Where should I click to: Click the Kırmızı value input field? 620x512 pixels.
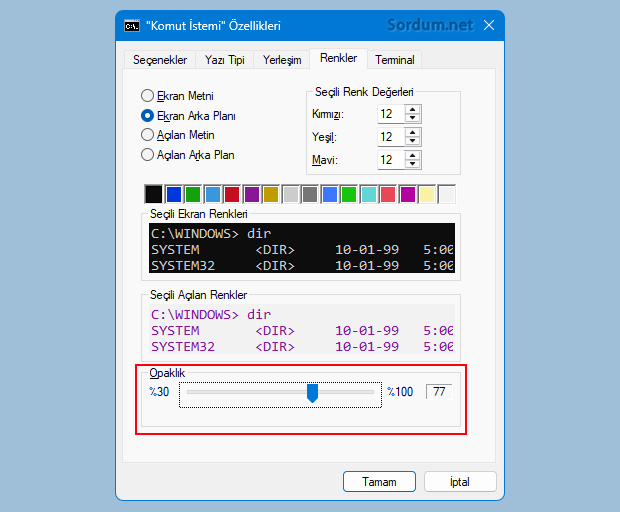(x=390, y=114)
